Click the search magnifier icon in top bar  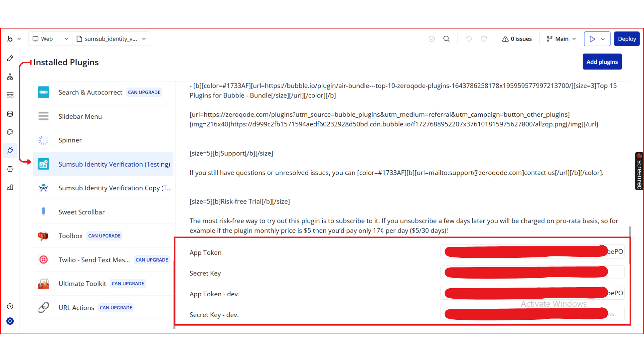tap(446, 39)
